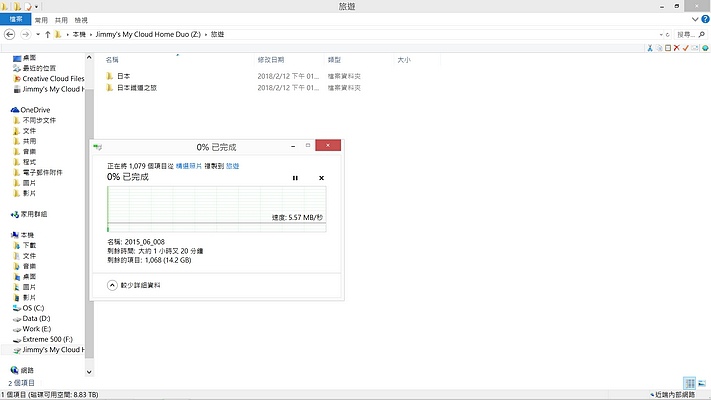The image size is (711, 400).
Task: Click the scissors Cut icon in toolbar
Action: (650, 48)
